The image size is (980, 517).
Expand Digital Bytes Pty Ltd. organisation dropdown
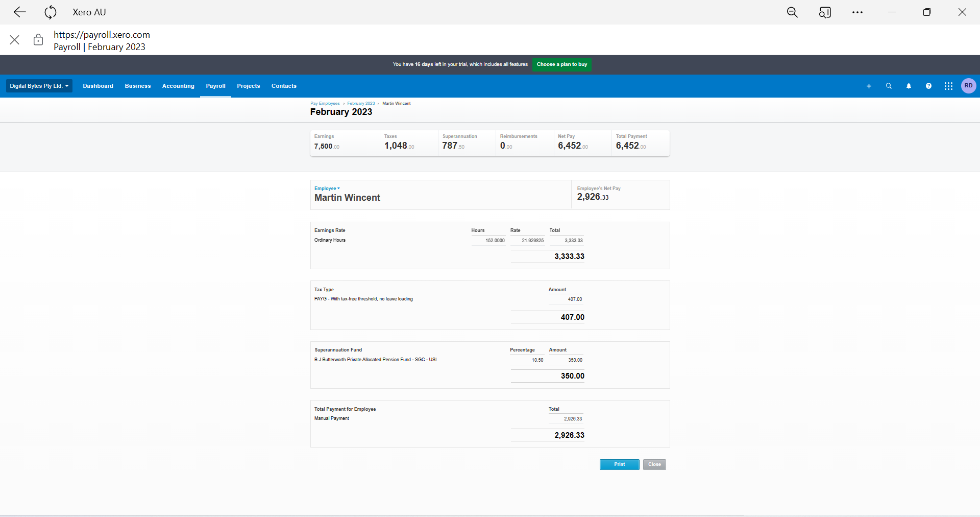click(x=39, y=86)
